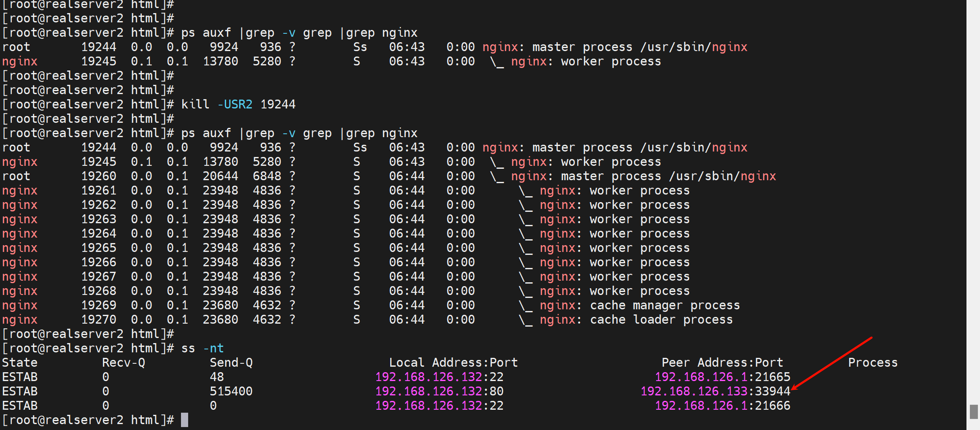Click PID 19260 of the new master process

tap(98, 176)
